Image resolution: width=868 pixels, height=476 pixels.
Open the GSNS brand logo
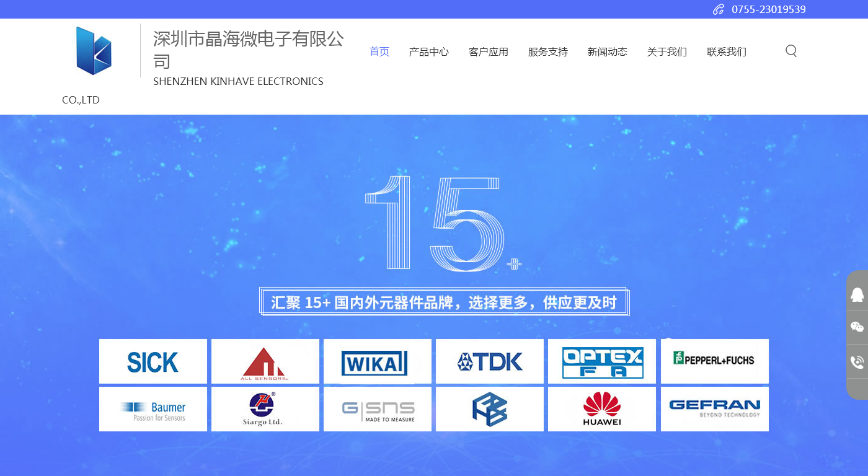click(378, 409)
